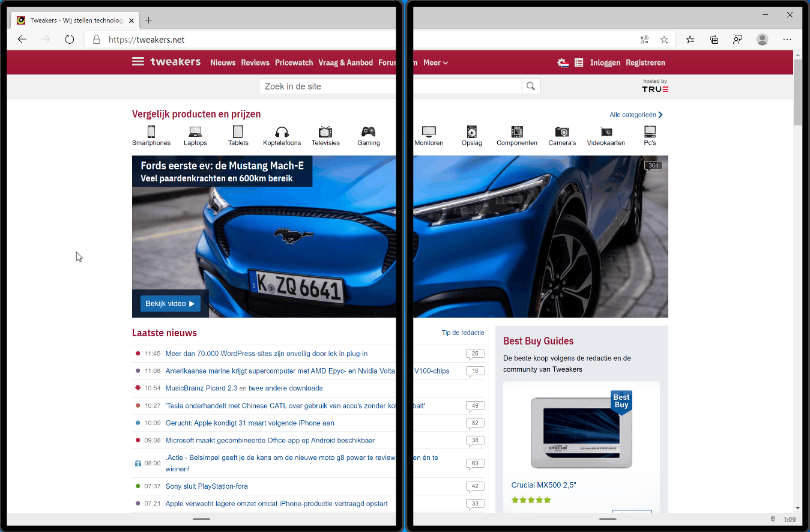Open the Tweakers hamburger menu
Viewport: 810px width, 532px height.
point(138,62)
